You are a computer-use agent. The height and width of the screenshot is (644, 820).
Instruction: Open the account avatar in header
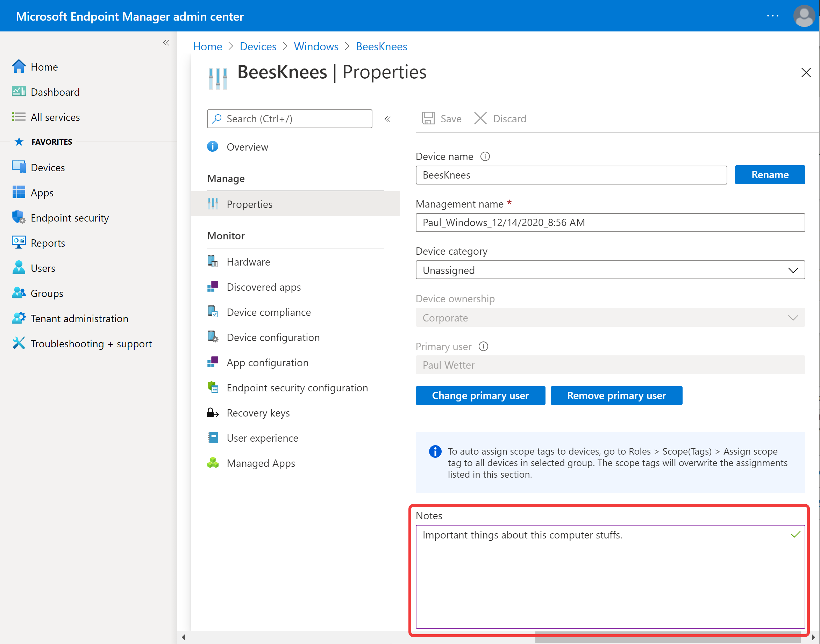click(804, 16)
